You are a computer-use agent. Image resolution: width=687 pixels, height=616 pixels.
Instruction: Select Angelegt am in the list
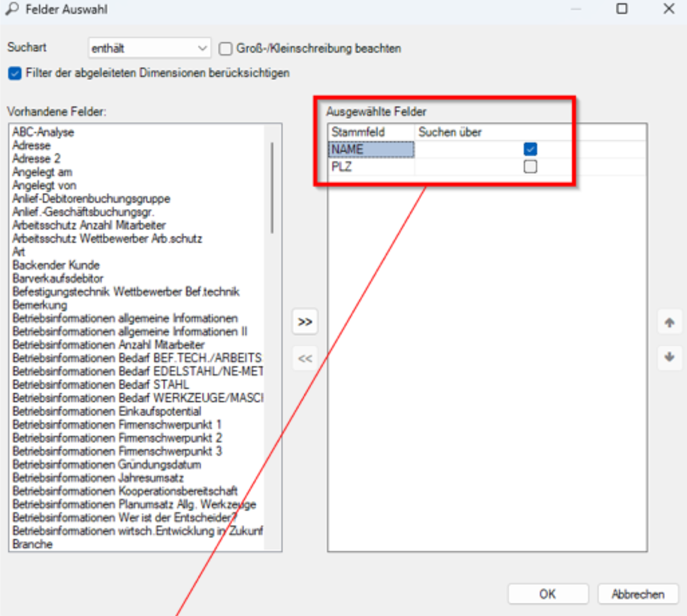42,172
